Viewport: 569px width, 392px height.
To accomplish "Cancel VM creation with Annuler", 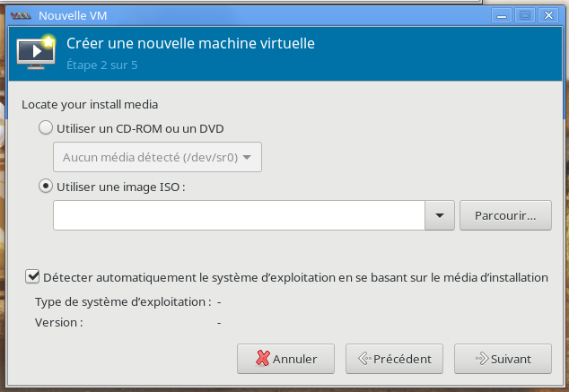I will (x=285, y=359).
